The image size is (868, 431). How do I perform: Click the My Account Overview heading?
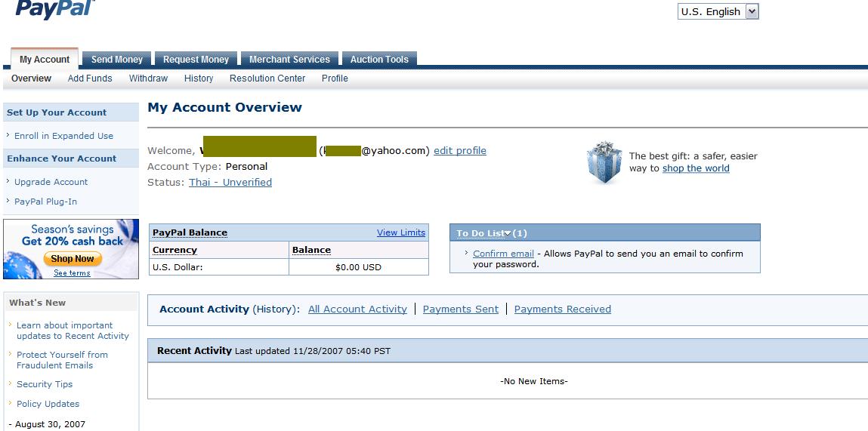[225, 107]
